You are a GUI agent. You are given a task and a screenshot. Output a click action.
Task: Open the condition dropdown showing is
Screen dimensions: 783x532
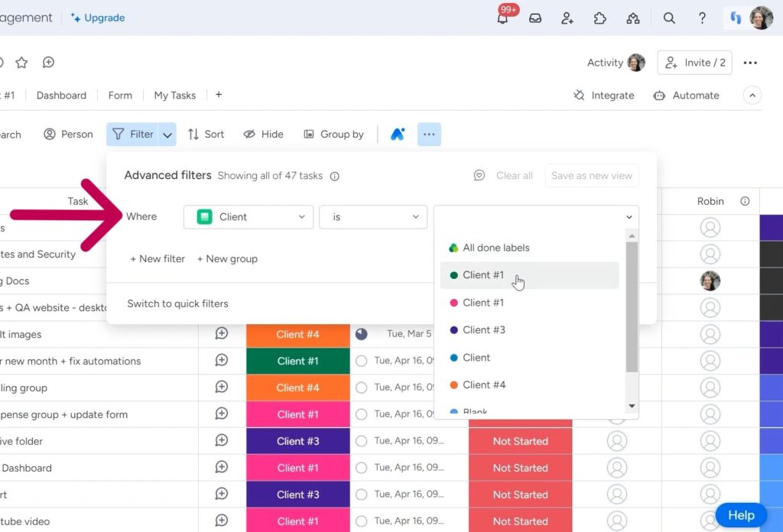coord(372,217)
